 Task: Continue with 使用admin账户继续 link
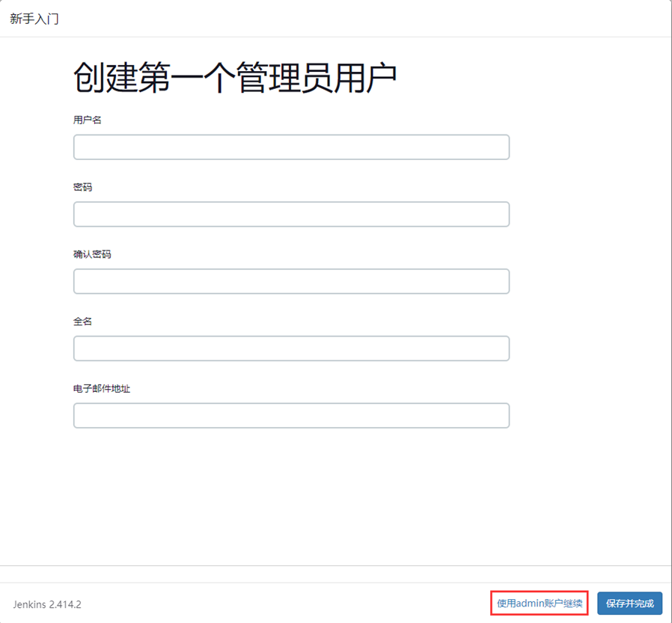point(540,604)
